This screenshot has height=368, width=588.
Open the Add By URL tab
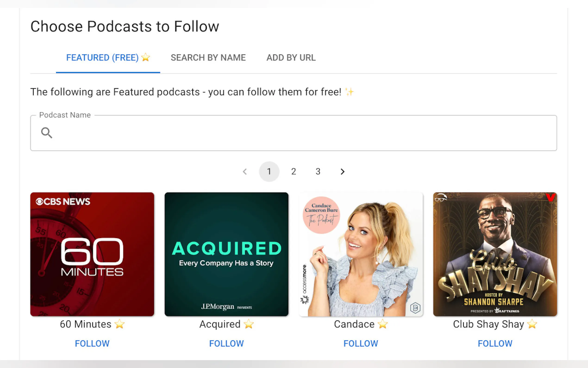click(x=291, y=58)
